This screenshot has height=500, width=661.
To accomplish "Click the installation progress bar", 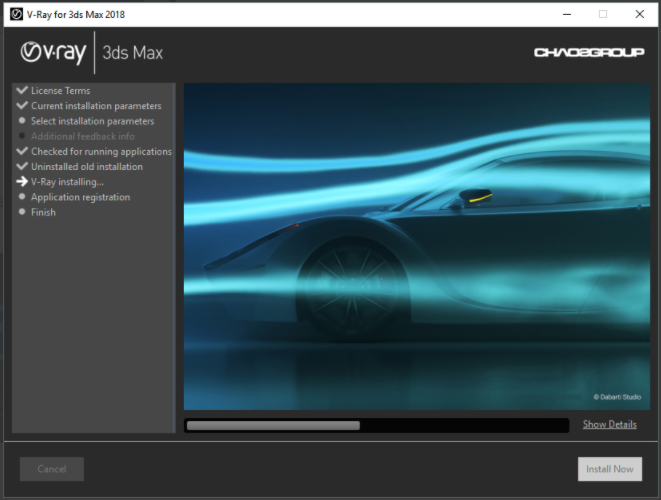I will click(x=376, y=425).
